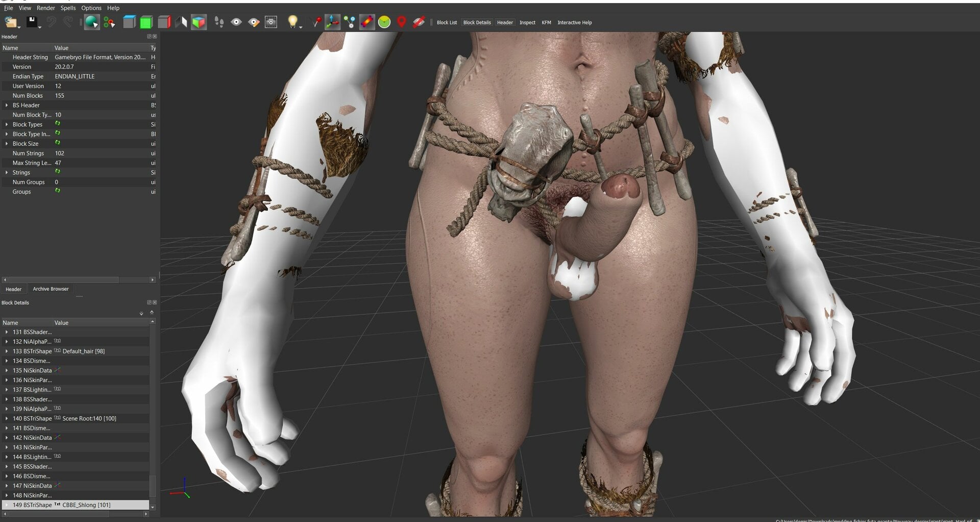Activate the flip view icon
Screen dimensions: 980x522
(181, 22)
